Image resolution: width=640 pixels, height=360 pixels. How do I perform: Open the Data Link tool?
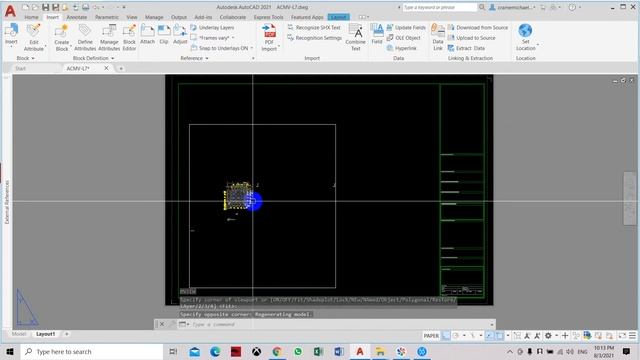click(438, 38)
